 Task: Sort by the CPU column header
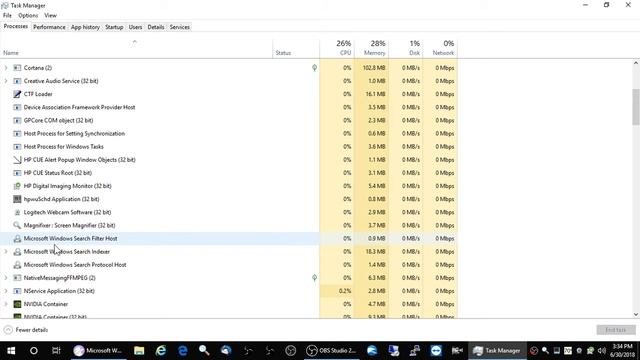(337, 48)
